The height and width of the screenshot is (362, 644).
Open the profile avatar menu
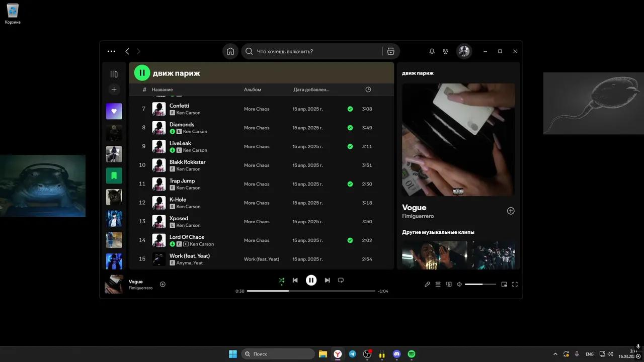[x=464, y=51]
